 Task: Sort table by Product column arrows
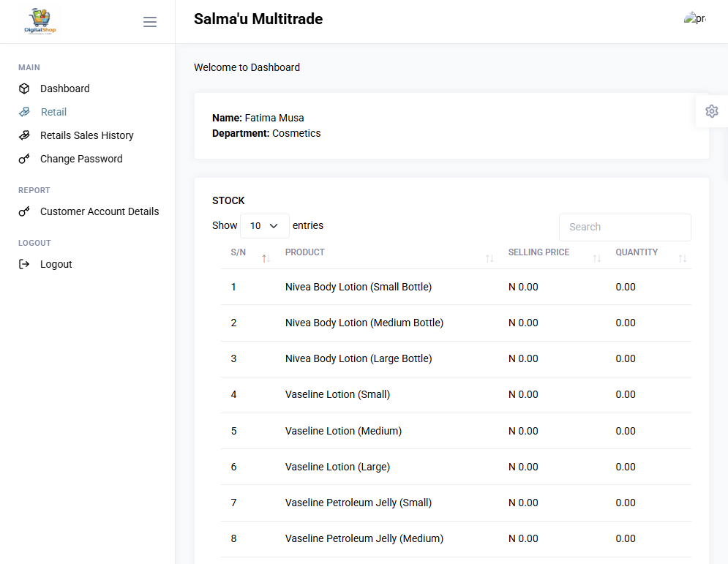click(489, 258)
